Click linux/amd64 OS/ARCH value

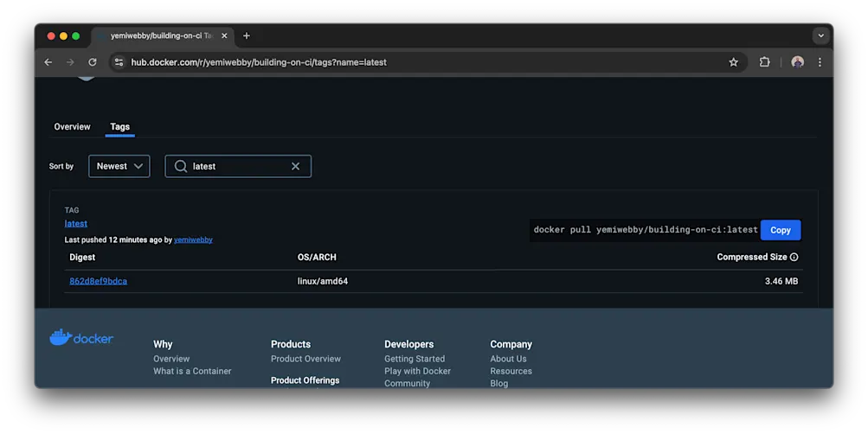[x=323, y=282]
